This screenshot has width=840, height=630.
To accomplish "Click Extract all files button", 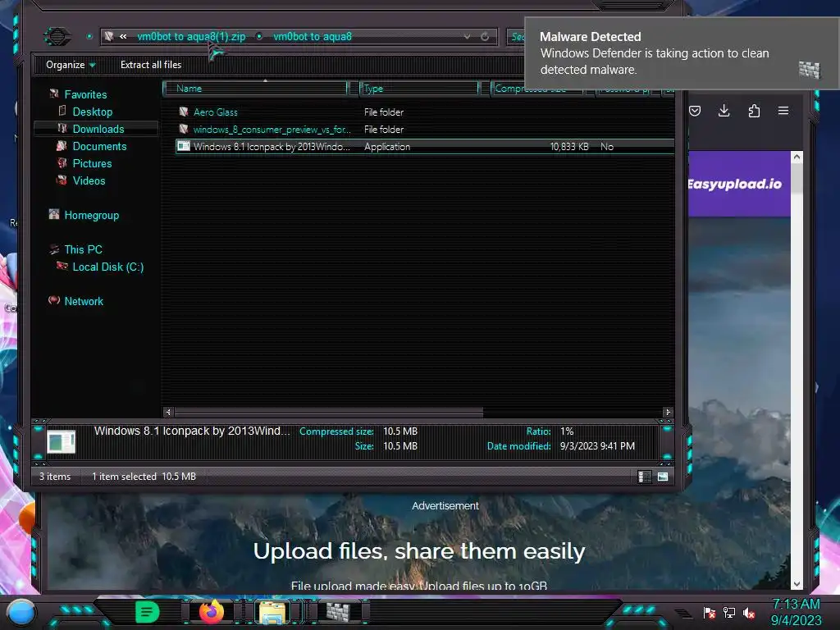I will (151, 65).
